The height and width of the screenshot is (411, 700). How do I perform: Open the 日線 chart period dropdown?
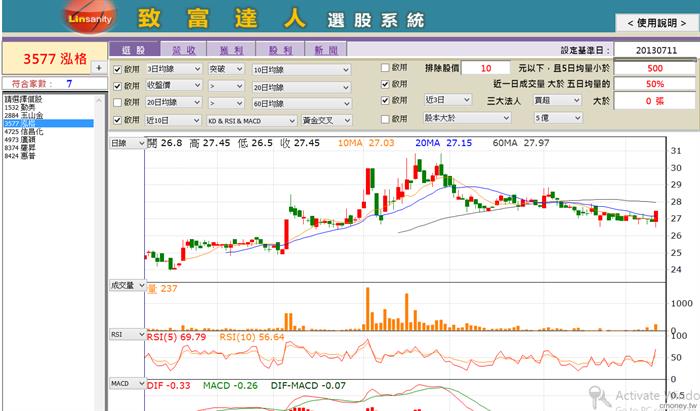point(128,143)
